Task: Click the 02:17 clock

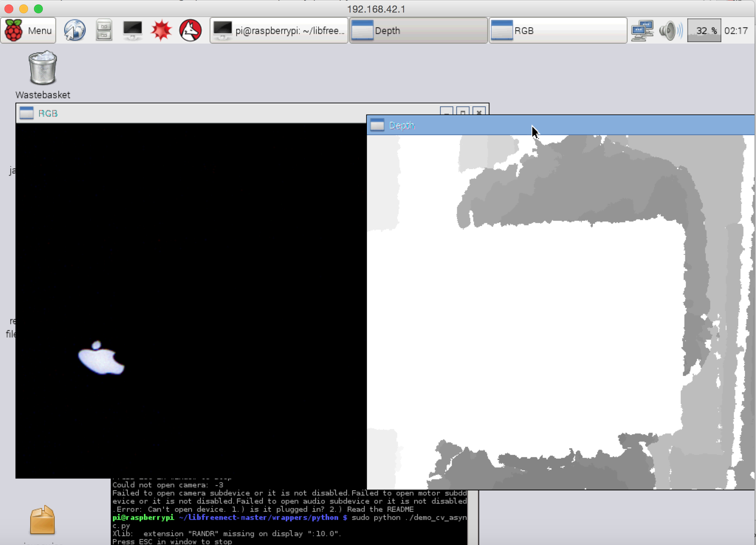Action: (x=736, y=30)
